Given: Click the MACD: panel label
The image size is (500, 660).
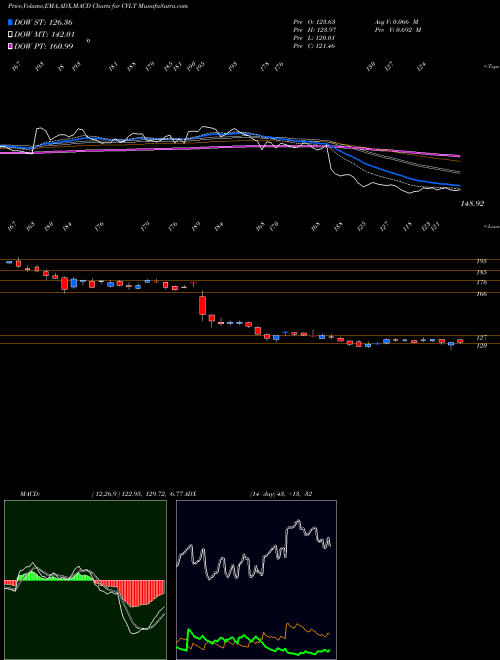Looking at the screenshot, I should 30,493.
